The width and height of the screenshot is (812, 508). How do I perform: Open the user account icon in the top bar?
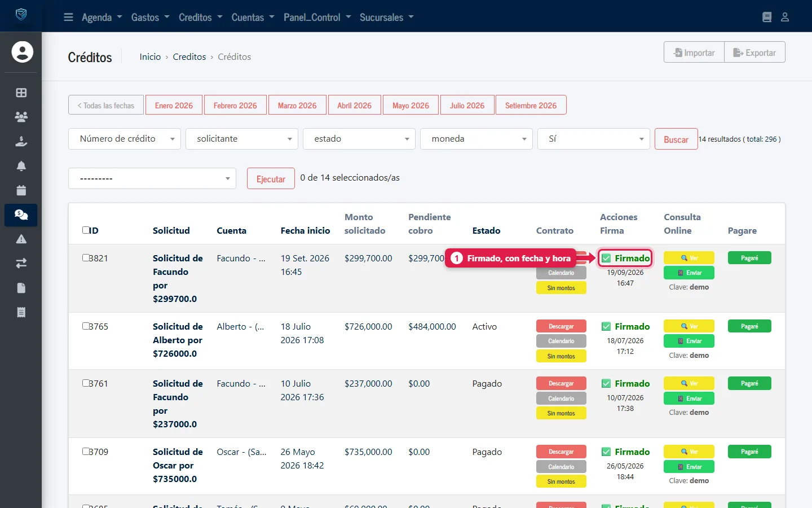785,17
